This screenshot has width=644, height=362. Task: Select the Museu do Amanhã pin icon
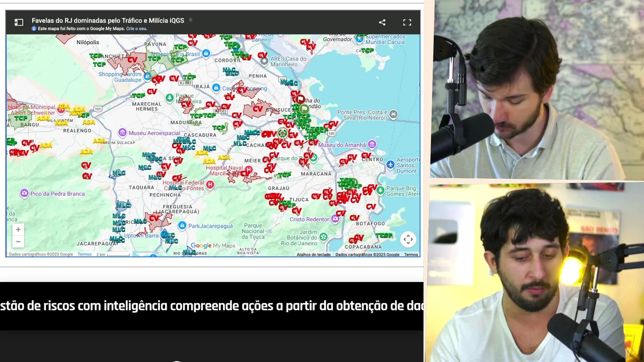(x=372, y=145)
